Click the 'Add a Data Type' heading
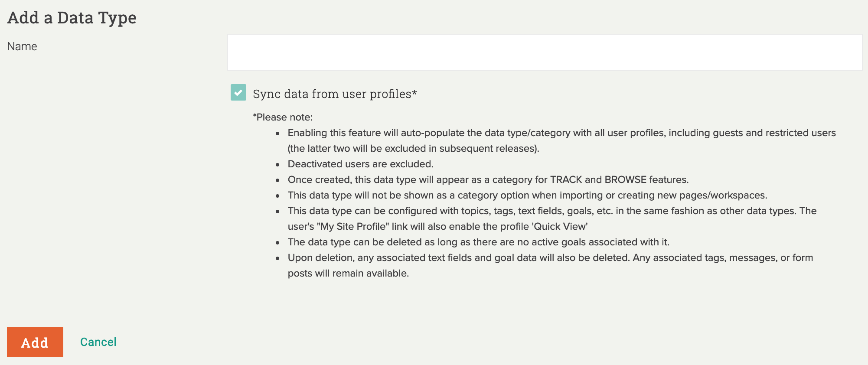 [72, 18]
